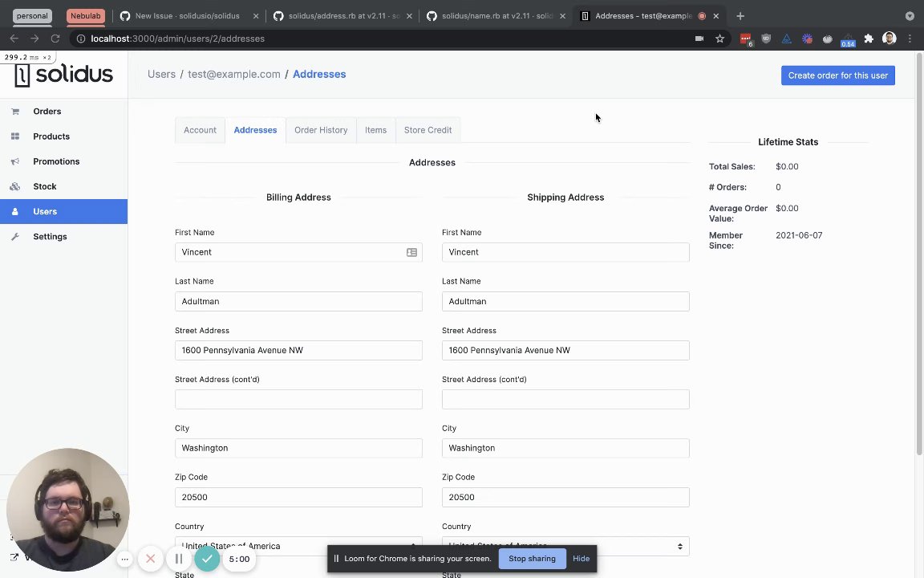The height and width of the screenshot is (578, 924).
Task: Reload the page
Action: 55,39
